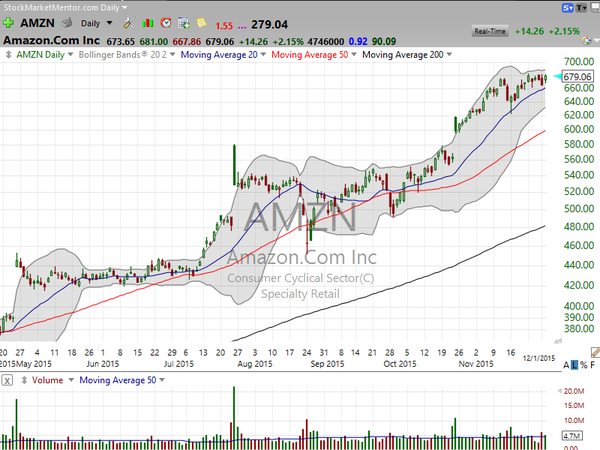The height and width of the screenshot is (450, 600).
Task: Click the Volume indicator label
Action: tap(47, 380)
